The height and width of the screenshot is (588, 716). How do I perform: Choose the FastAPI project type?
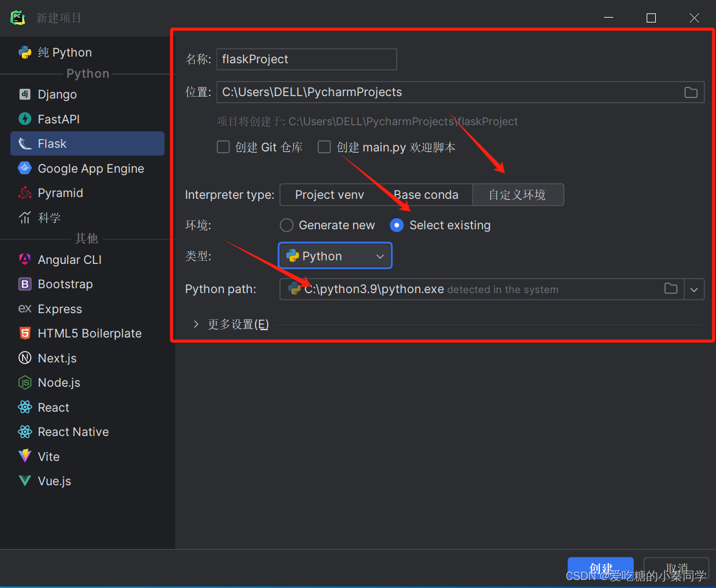pos(87,119)
